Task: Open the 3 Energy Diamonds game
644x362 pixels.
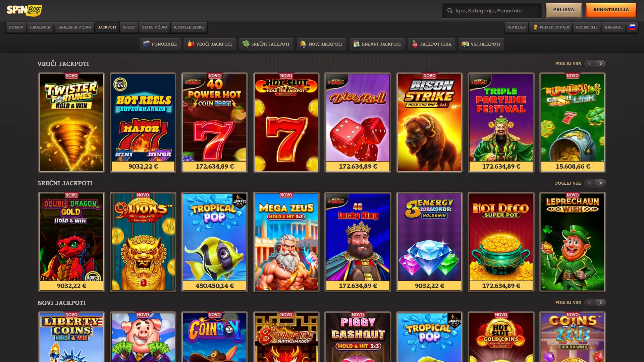Action: tap(429, 242)
